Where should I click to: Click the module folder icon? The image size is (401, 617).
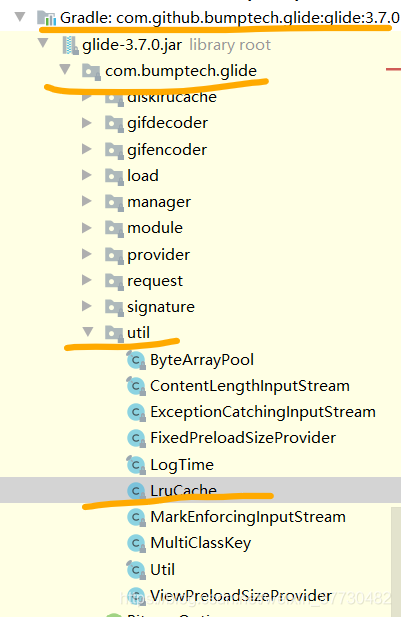pos(114,228)
